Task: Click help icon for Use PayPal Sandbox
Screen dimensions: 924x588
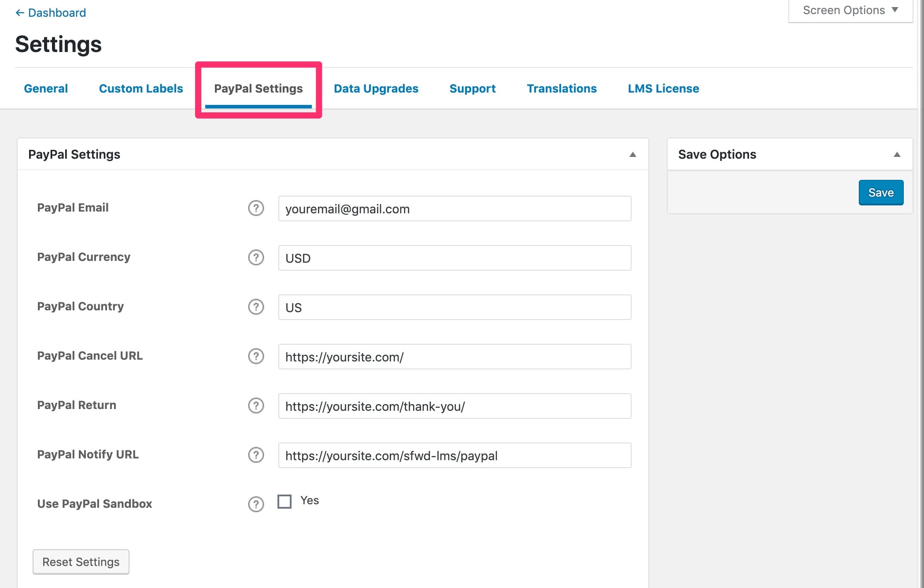Action: pos(256,504)
